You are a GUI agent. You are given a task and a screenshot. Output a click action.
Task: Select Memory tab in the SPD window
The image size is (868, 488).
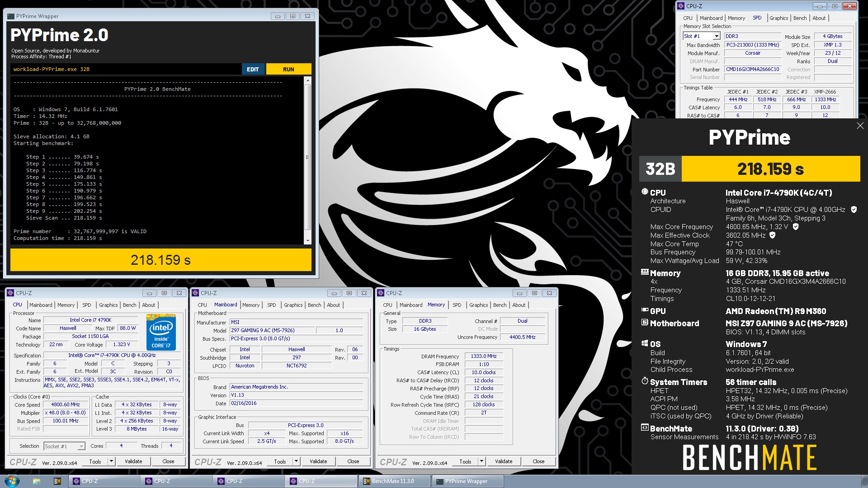736,18
